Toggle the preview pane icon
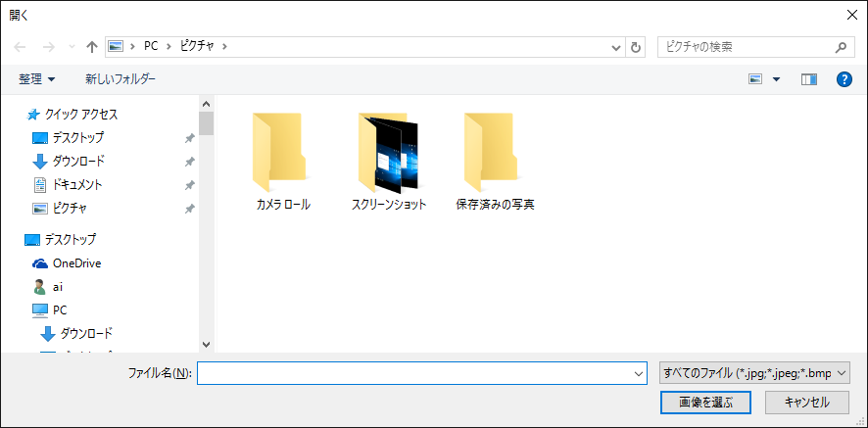868x428 pixels. (x=808, y=79)
